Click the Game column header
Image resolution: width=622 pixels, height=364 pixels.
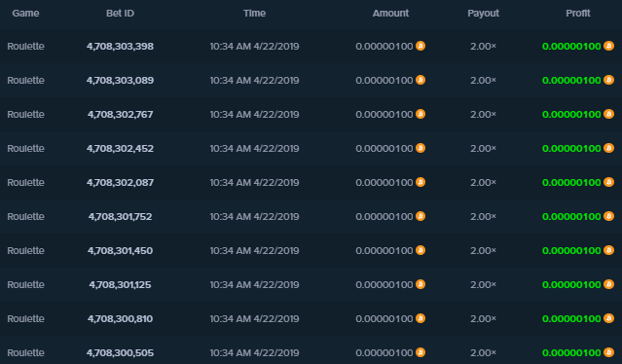click(25, 13)
